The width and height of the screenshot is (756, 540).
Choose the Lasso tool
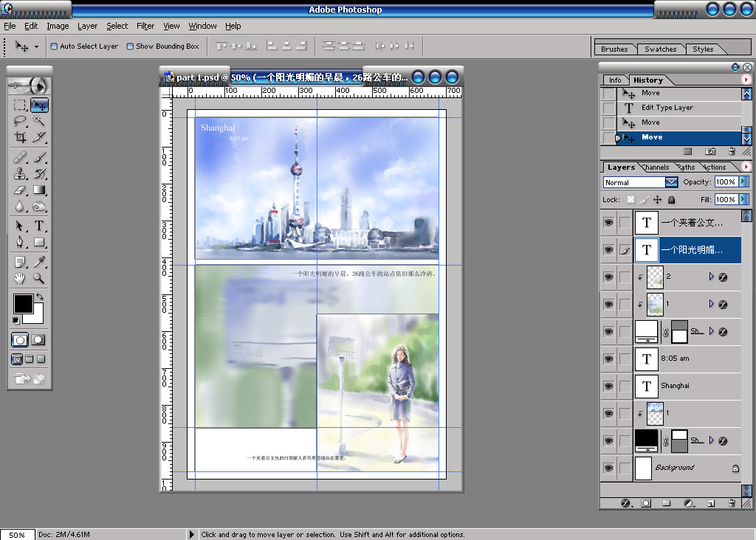pyautogui.click(x=20, y=121)
